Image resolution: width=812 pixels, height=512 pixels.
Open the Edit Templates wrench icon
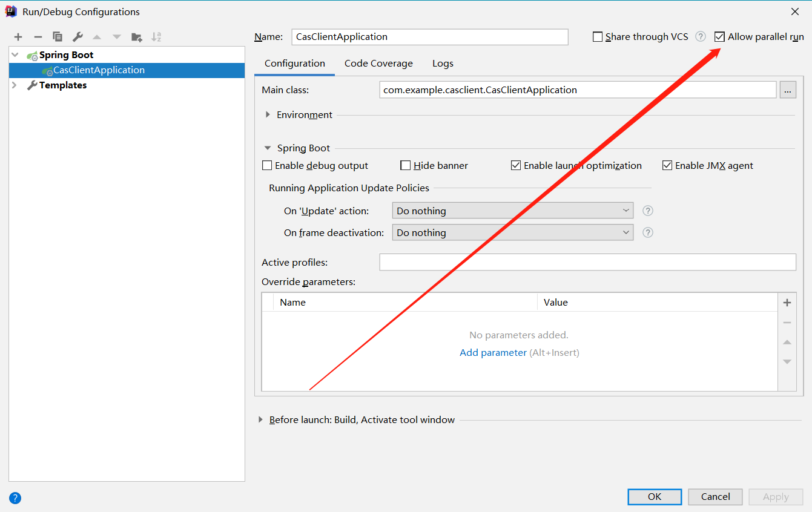(x=78, y=37)
